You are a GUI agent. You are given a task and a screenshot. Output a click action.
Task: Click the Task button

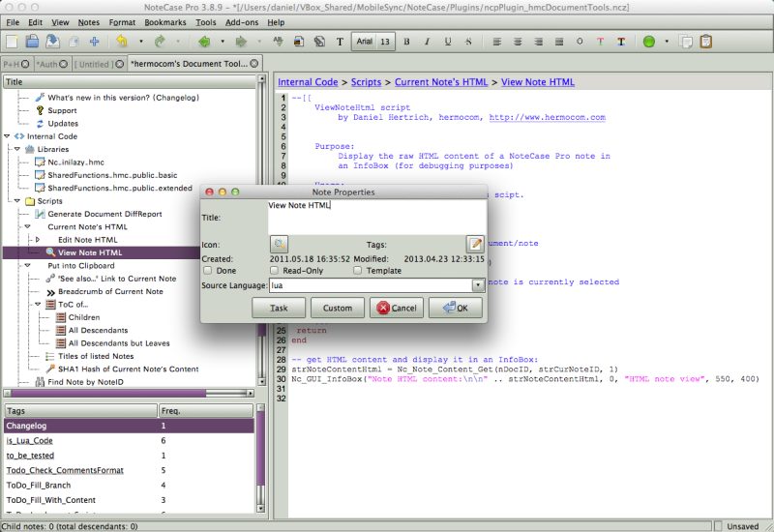click(279, 308)
